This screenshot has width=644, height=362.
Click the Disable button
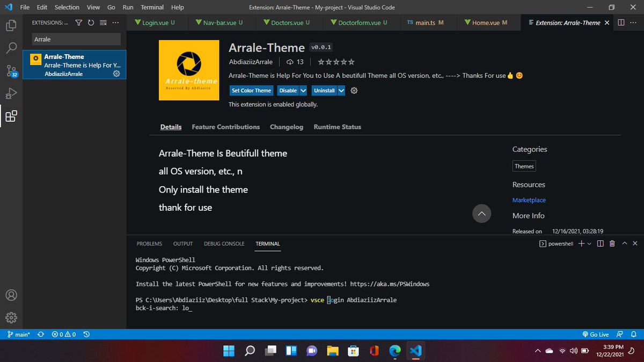click(288, 91)
